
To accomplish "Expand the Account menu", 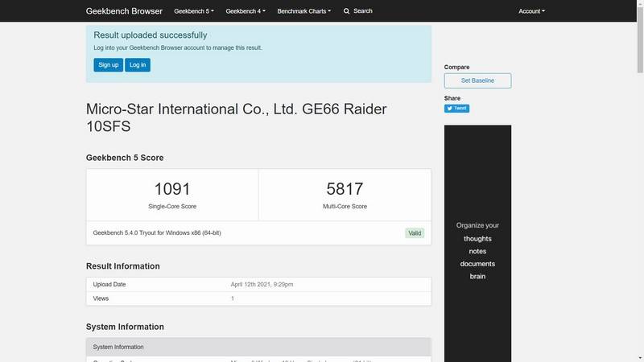I will pyautogui.click(x=531, y=11).
